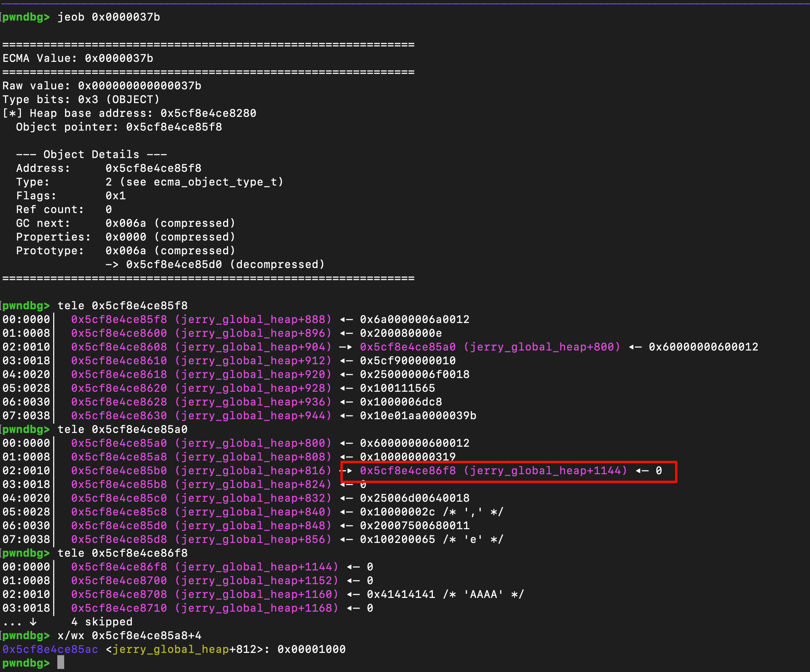Screen dimensions: 810x672
Task: Click the 0x41414141 'AAAA' memory value
Action: point(401,594)
